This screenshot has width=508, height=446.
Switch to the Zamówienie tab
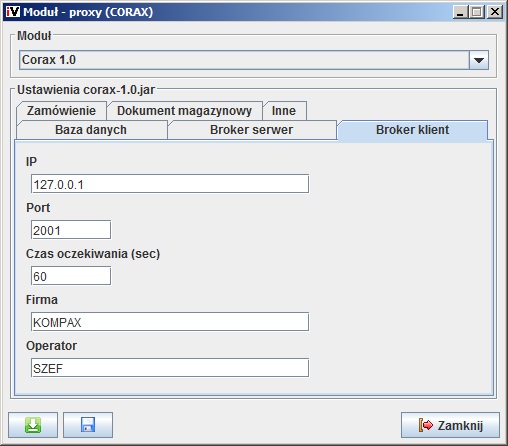tap(61, 111)
